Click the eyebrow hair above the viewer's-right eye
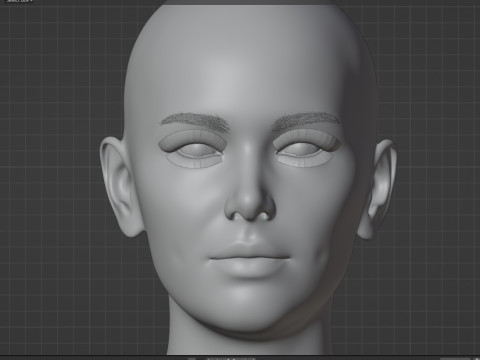This screenshot has width=480, height=360. (x=306, y=121)
